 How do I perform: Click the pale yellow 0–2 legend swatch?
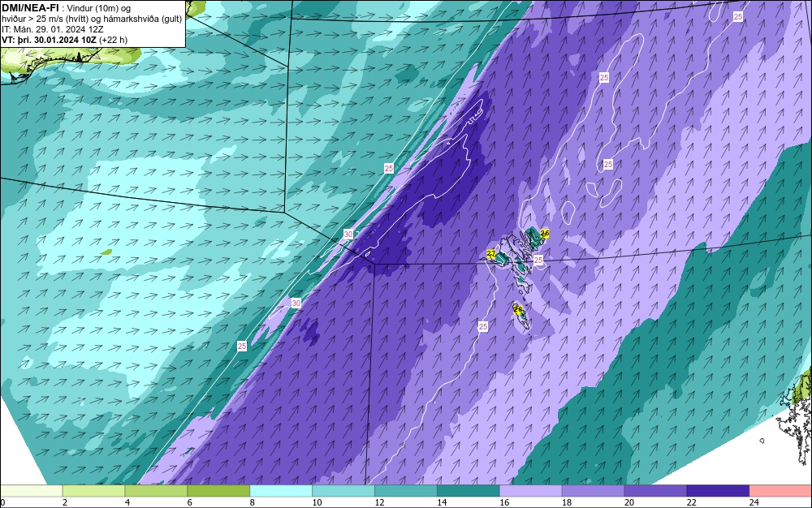[32, 491]
